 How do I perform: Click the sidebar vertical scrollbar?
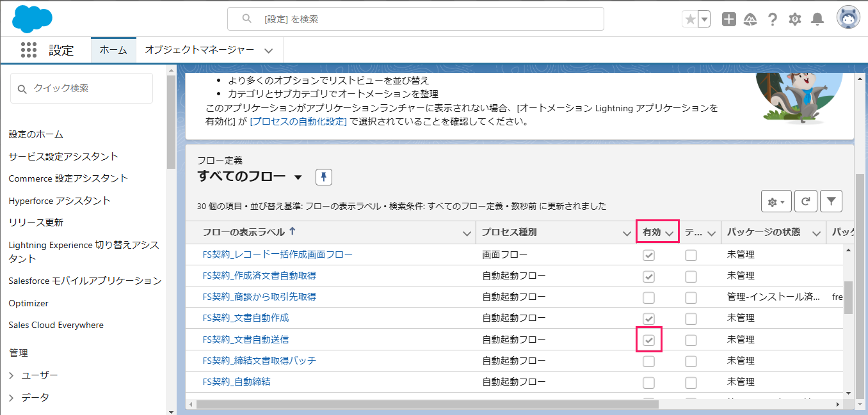(171, 121)
